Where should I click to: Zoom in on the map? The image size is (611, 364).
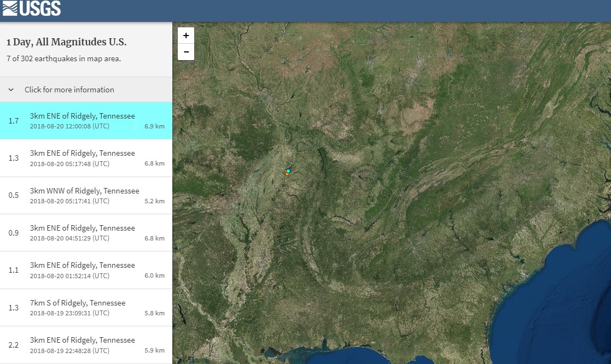click(186, 36)
